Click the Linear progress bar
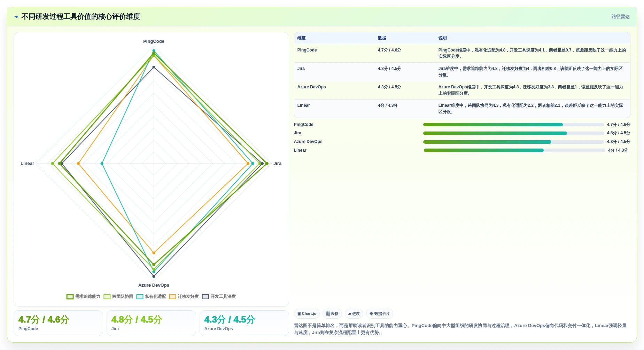The width and height of the screenshot is (644, 350). pos(514,150)
